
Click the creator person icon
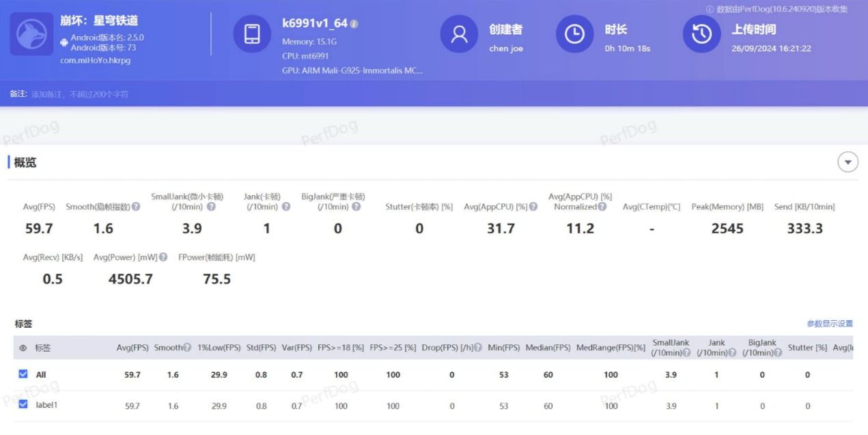[x=459, y=34]
